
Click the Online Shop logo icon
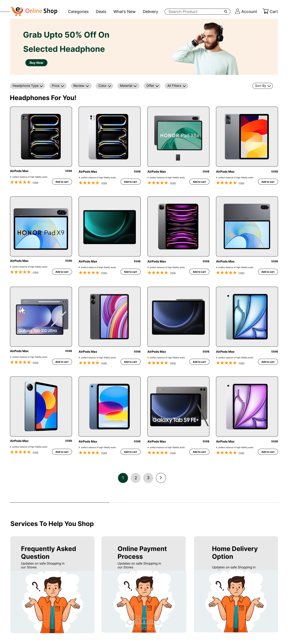pyautogui.click(x=17, y=11)
